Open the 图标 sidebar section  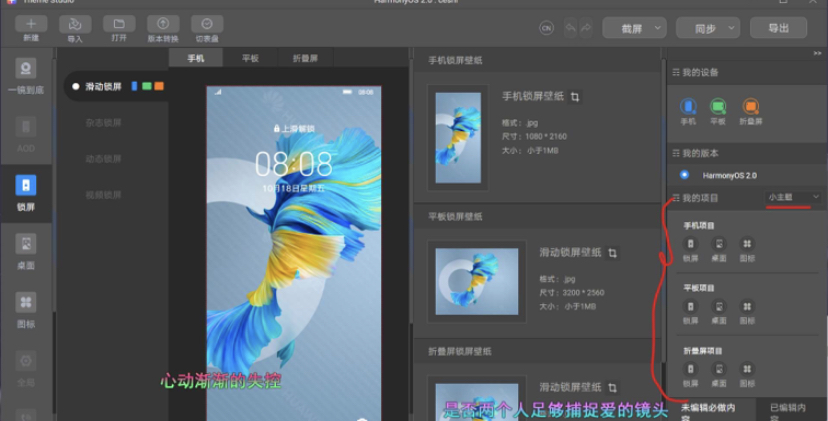pos(25,311)
